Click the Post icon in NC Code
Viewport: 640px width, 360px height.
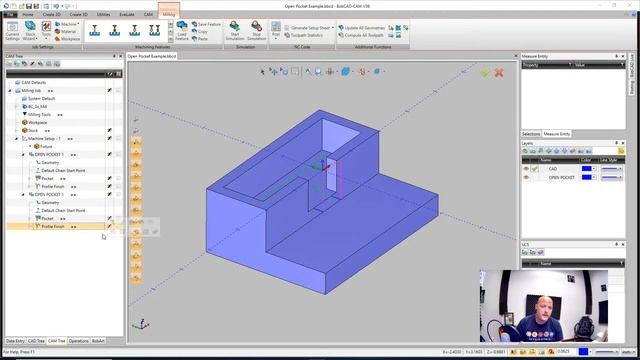coord(276,30)
